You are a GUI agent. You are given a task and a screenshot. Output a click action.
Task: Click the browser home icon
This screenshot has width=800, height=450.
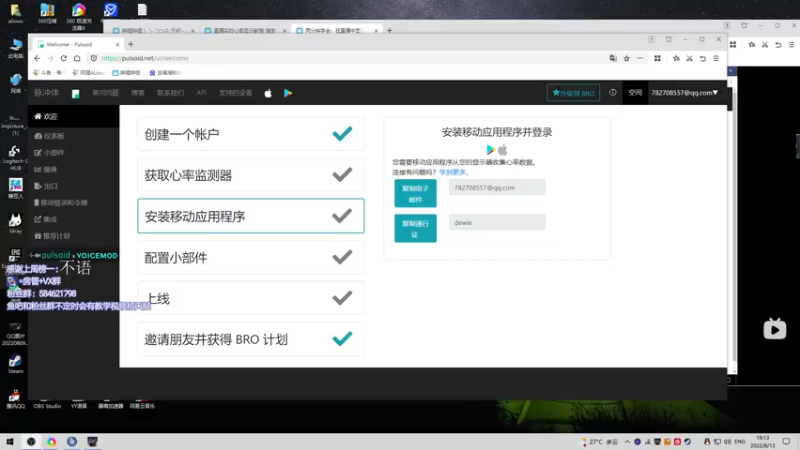[77, 58]
